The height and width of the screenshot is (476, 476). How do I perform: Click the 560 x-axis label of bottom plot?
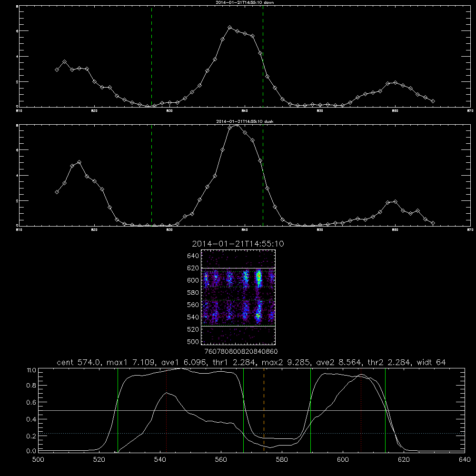(x=221, y=460)
